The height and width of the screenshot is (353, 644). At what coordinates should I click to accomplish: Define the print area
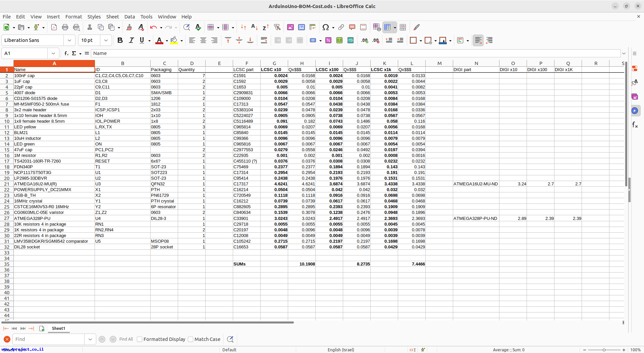click(377, 27)
